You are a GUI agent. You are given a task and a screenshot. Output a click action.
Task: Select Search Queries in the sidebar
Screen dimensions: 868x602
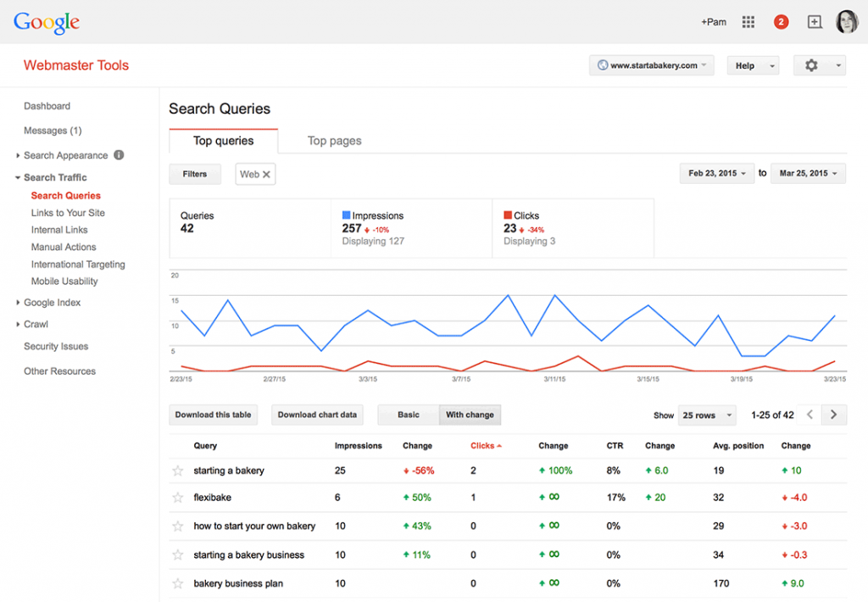coord(66,196)
